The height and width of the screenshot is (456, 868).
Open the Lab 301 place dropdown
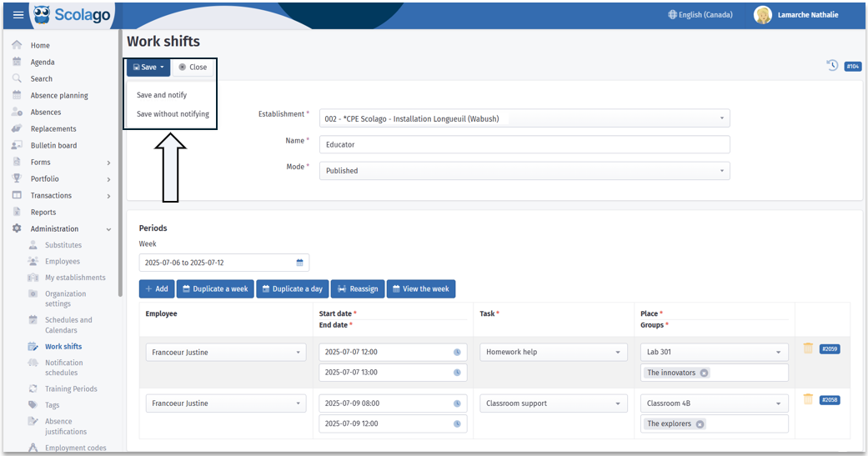pyautogui.click(x=714, y=352)
